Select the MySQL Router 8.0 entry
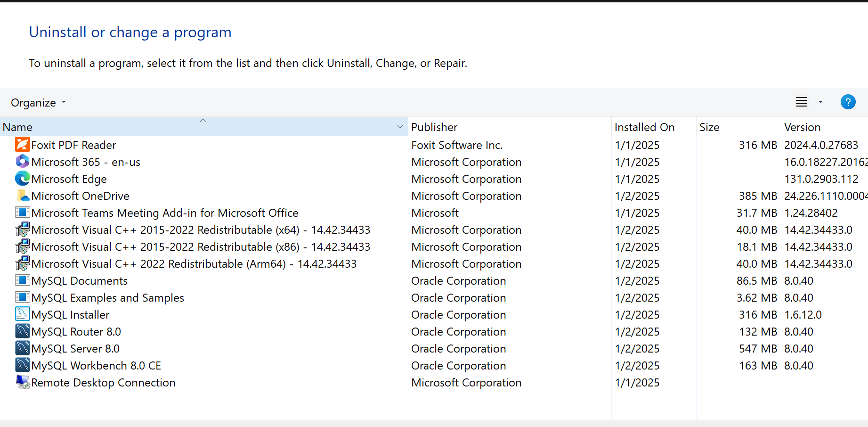Viewport: 868px width, 427px height. (76, 332)
